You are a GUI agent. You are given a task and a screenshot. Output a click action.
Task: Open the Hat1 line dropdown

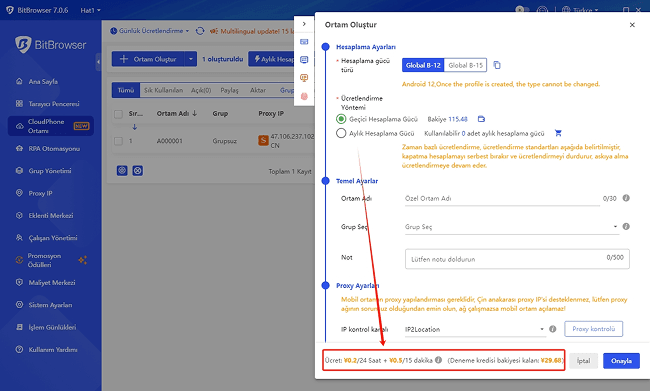tap(90, 10)
